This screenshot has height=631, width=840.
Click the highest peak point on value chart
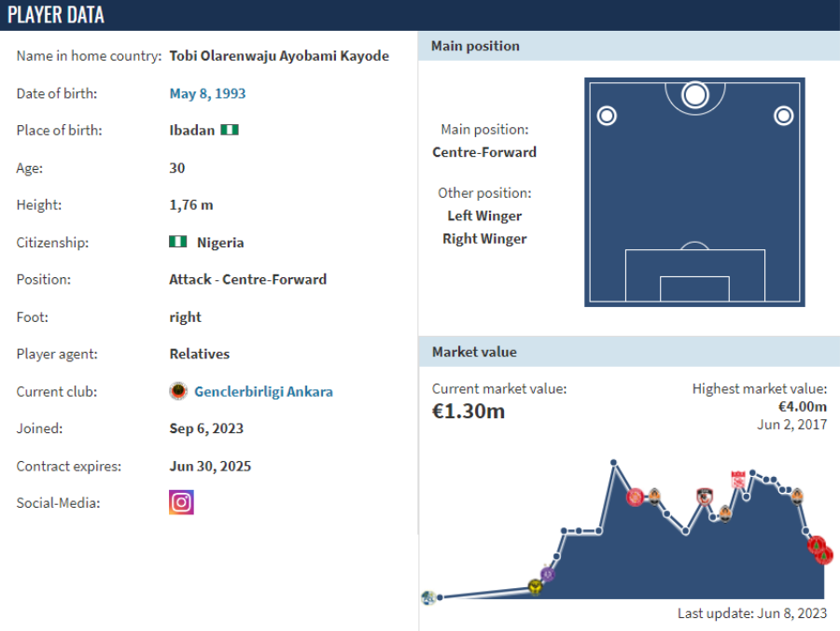click(x=614, y=463)
